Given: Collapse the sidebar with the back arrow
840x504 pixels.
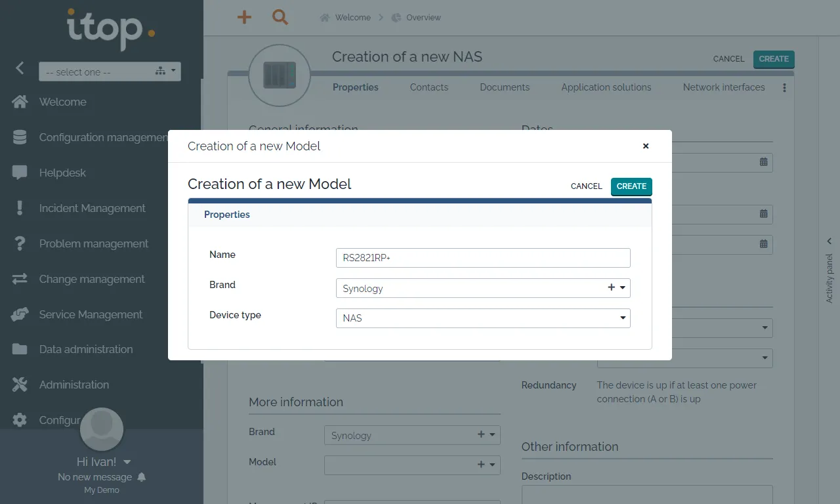Looking at the screenshot, I should coord(20,68).
